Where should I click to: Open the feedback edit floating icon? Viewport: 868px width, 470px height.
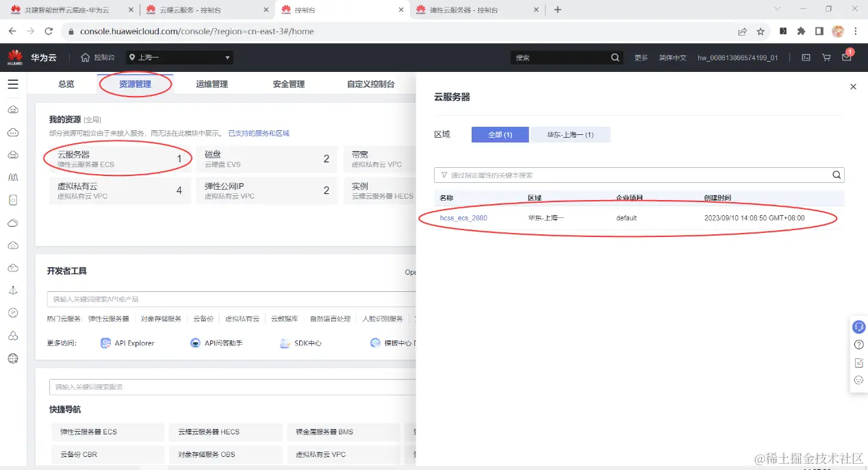[858, 362]
